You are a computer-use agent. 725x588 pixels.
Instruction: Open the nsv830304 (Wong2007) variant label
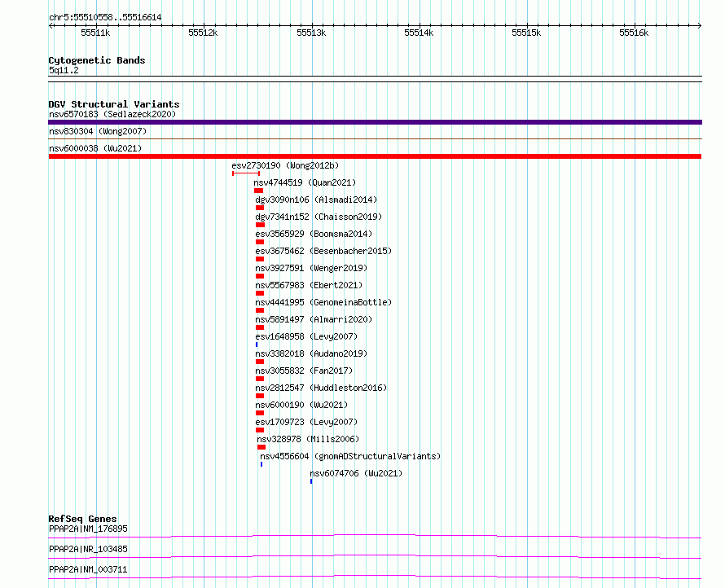point(98,131)
